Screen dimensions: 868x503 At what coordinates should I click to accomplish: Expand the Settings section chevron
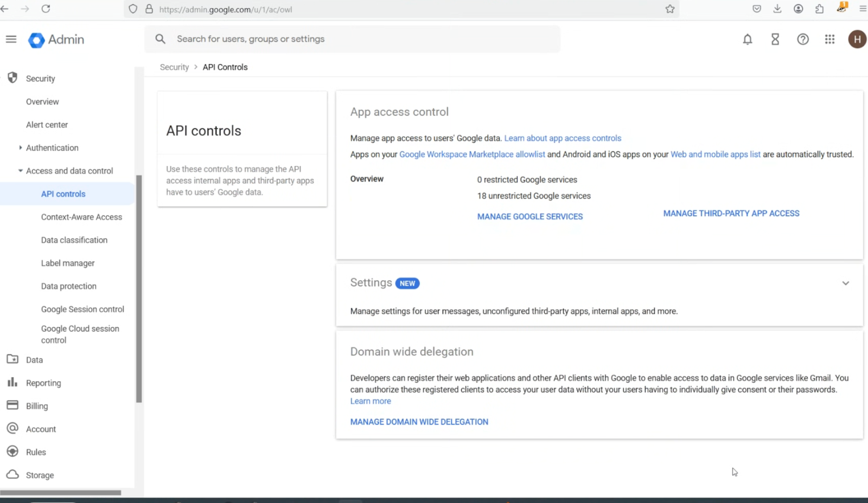(845, 283)
